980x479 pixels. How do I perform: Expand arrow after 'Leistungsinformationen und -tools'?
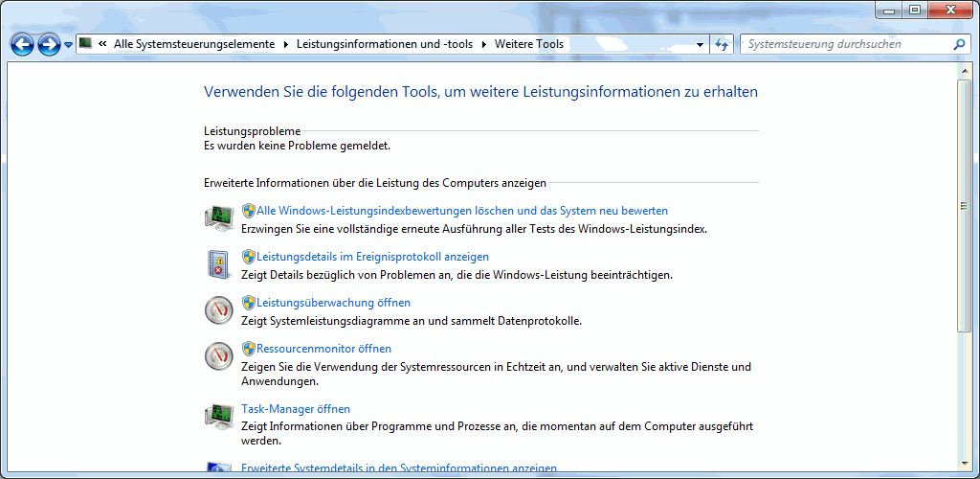(483, 44)
